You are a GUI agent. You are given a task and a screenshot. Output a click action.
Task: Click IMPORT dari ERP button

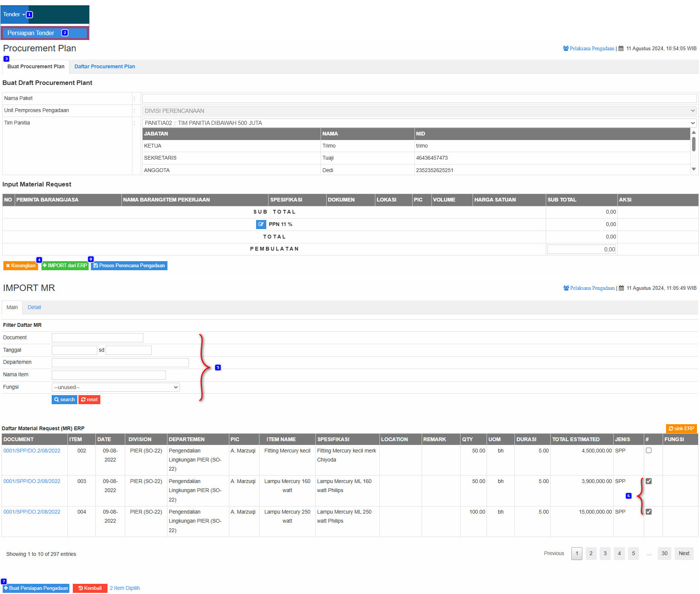(65, 266)
